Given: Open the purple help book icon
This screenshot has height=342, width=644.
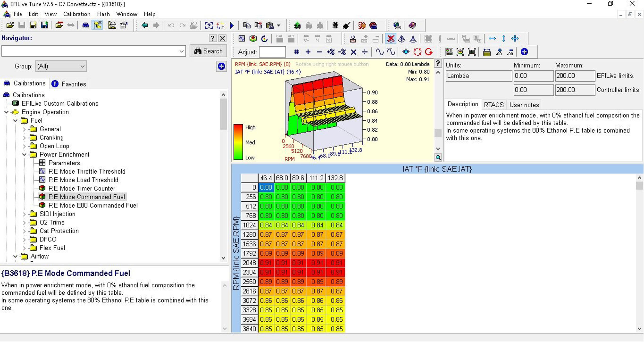Looking at the screenshot, I should (412, 25).
